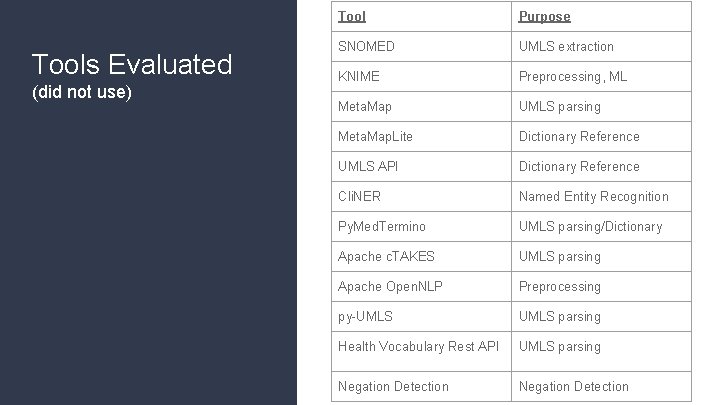Click the SNOMED table cell

click(366, 46)
